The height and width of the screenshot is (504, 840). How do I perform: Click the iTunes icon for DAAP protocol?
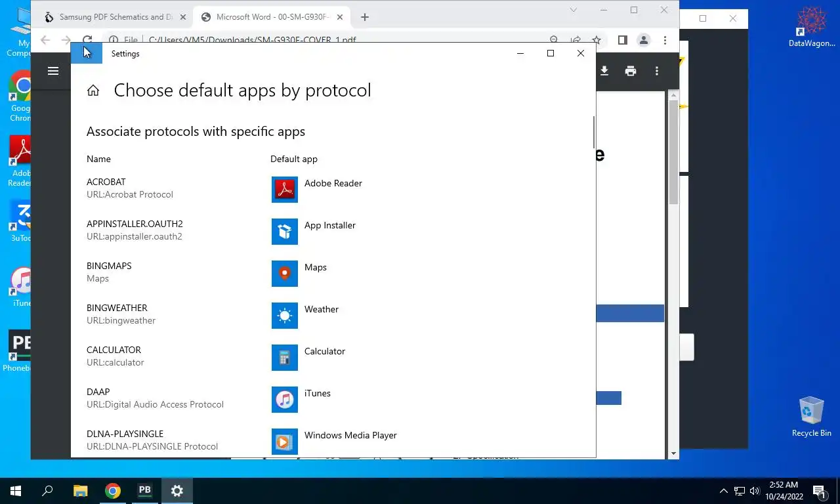pyautogui.click(x=284, y=400)
